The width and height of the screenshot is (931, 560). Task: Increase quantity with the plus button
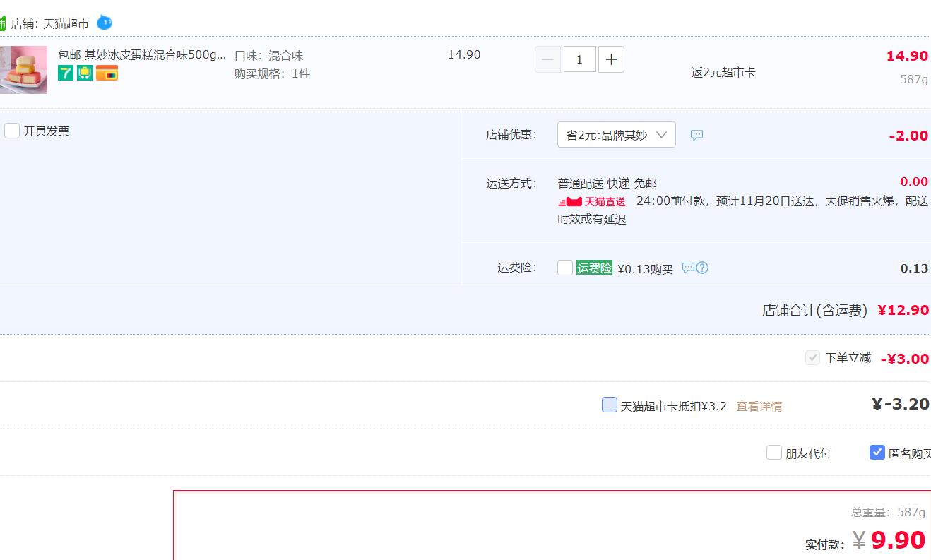pyautogui.click(x=611, y=59)
